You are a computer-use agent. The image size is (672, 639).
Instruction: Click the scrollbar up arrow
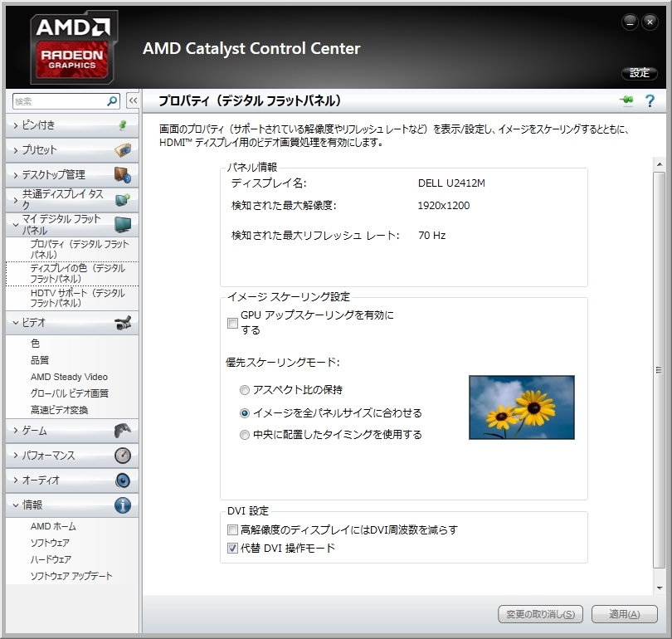point(660,164)
